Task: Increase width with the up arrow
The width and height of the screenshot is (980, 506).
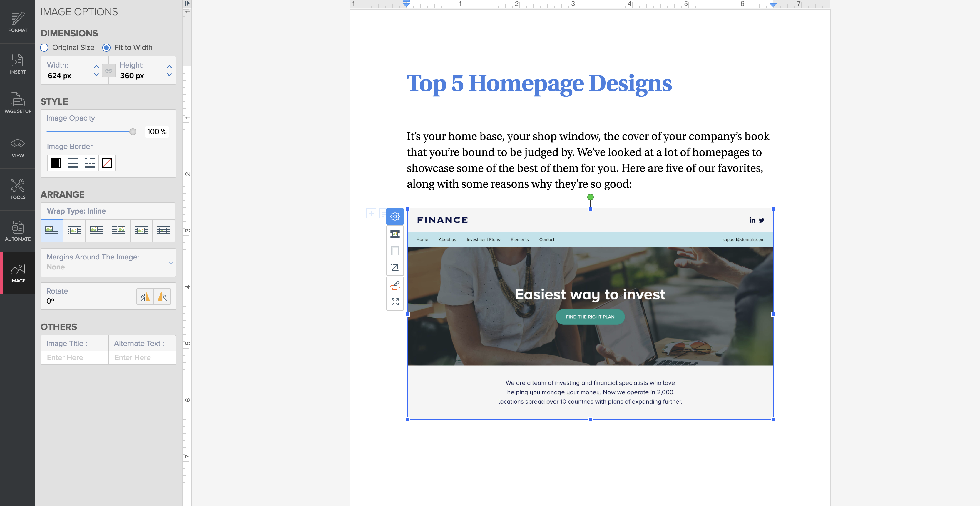Action: [96, 66]
